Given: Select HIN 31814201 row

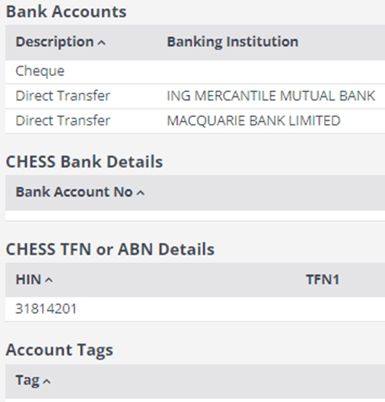Looking at the screenshot, I should tap(195, 309).
